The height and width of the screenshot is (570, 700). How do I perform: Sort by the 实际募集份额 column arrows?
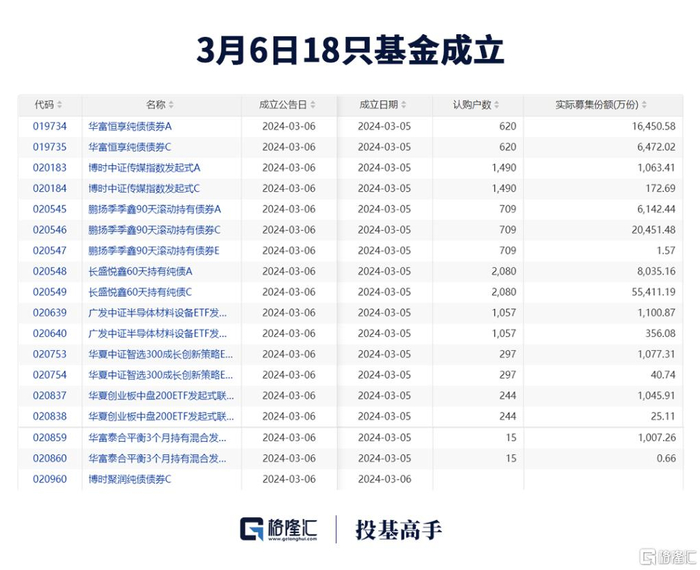pyautogui.click(x=644, y=105)
